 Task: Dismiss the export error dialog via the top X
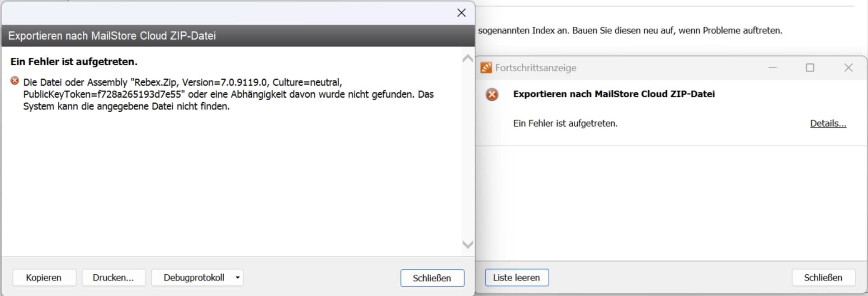(461, 13)
